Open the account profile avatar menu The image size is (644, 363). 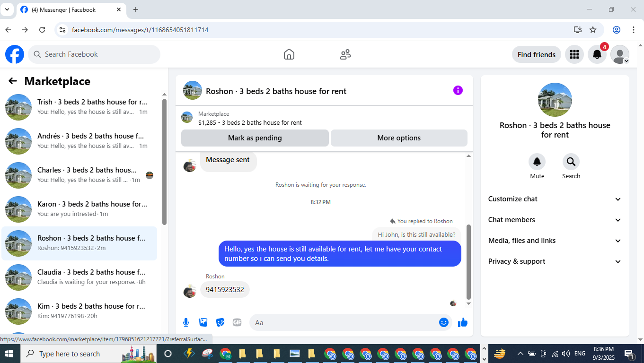point(620,54)
